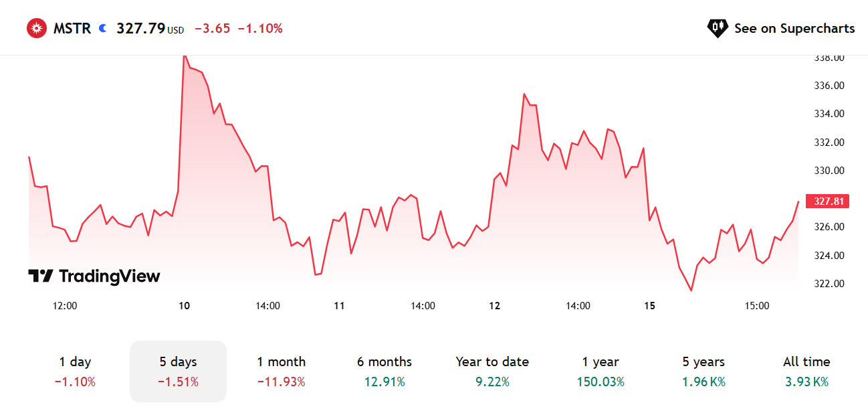Open the See on Supercharts link
Screen dimensions: 868x415
point(795,28)
